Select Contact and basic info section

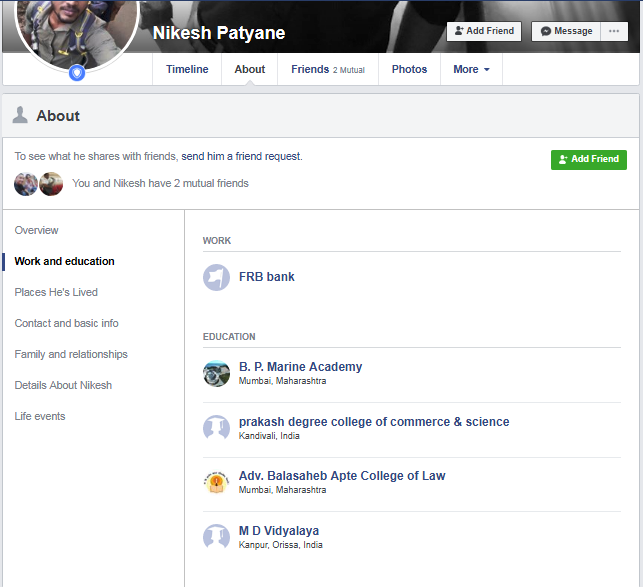66,323
